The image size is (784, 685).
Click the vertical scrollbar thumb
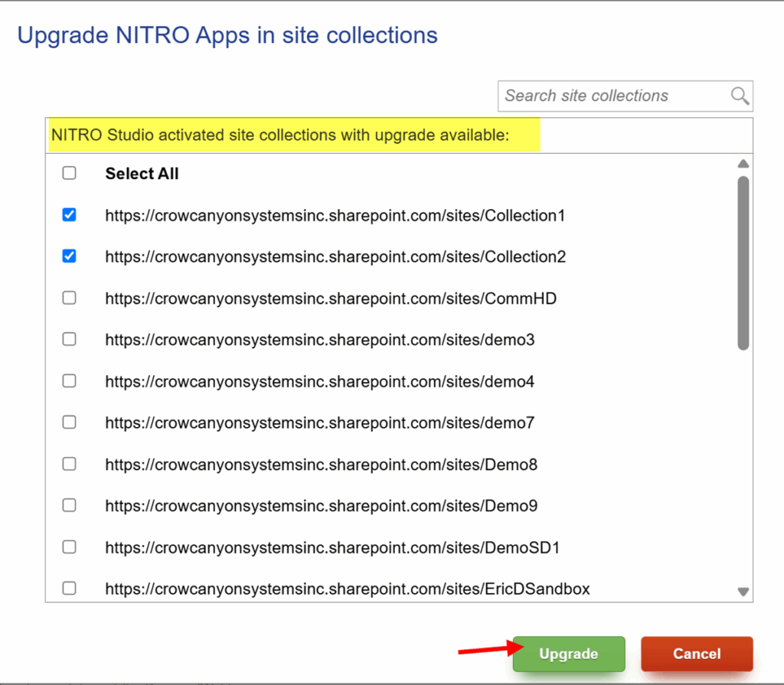[743, 263]
